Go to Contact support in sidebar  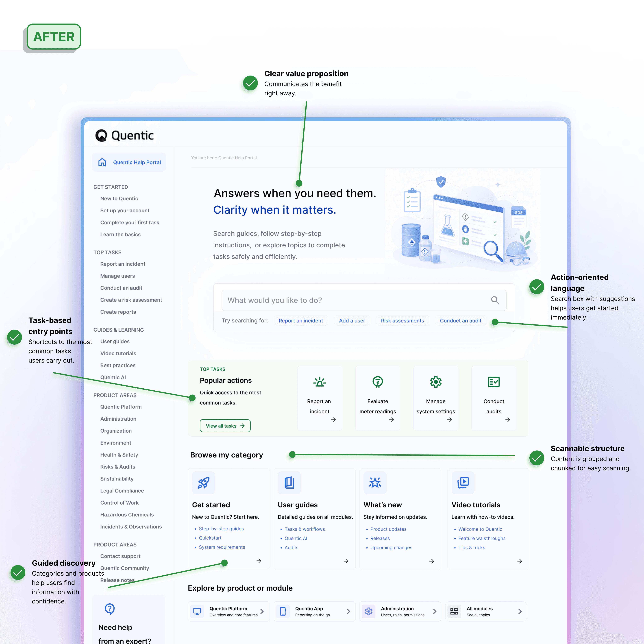[x=120, y=556]
